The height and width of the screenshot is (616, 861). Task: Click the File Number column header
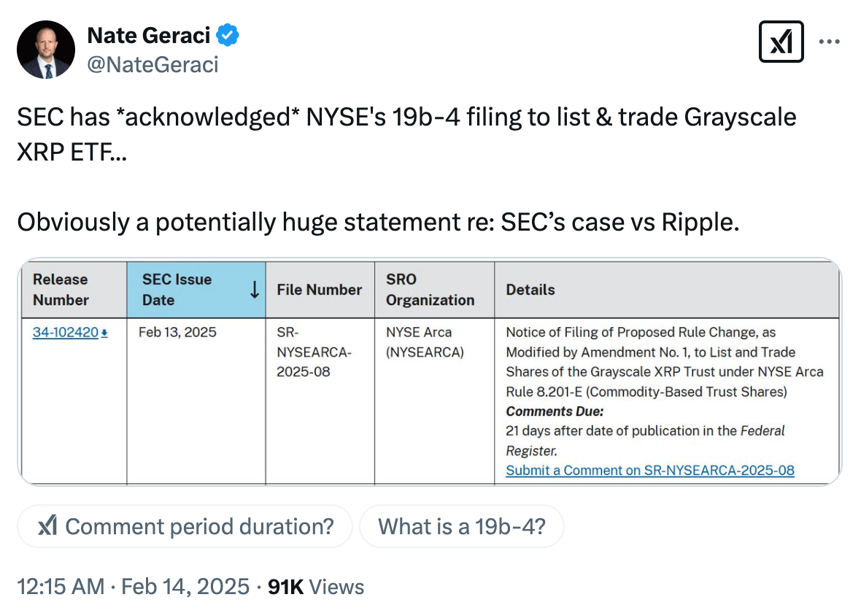tap(319, 290)
